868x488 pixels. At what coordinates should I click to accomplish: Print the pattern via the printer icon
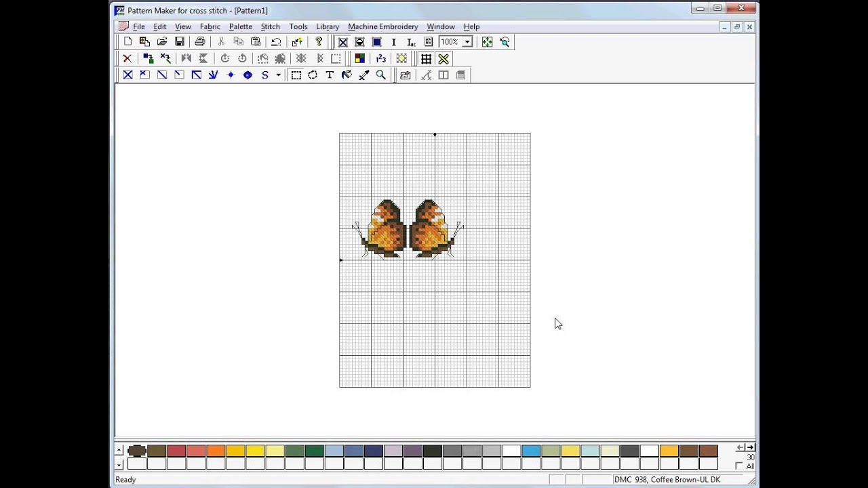pyautogui.click(x=200, y=42)
